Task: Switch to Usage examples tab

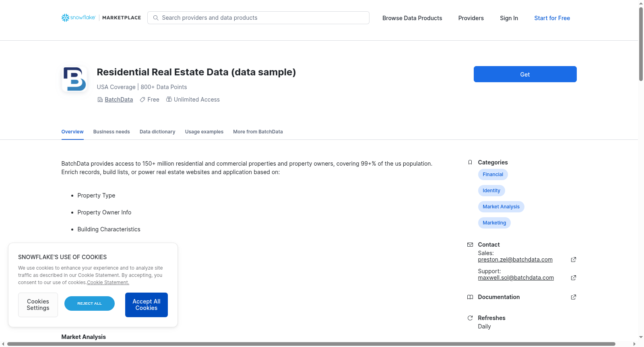Action: click(x=204, y=132)
